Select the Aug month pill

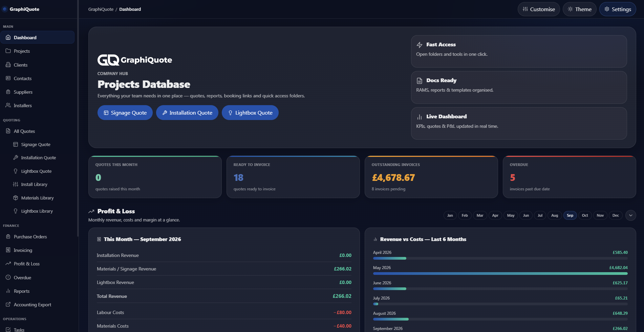[555, 215]
